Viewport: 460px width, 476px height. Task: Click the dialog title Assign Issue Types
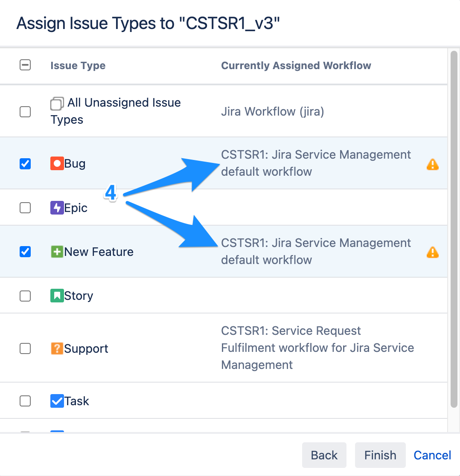pos(148,23)
